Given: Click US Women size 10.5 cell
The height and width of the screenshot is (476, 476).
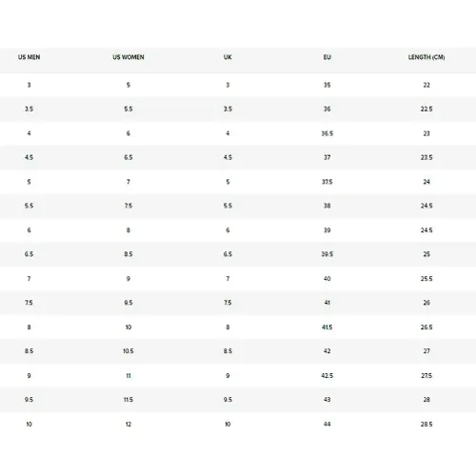Looking at the screenshot, I should coord(129,351).
